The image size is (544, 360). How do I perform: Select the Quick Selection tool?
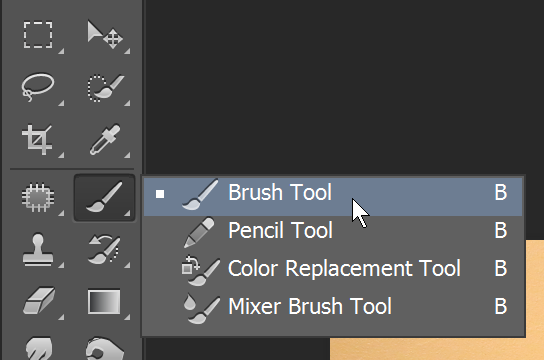click(105, 87)
